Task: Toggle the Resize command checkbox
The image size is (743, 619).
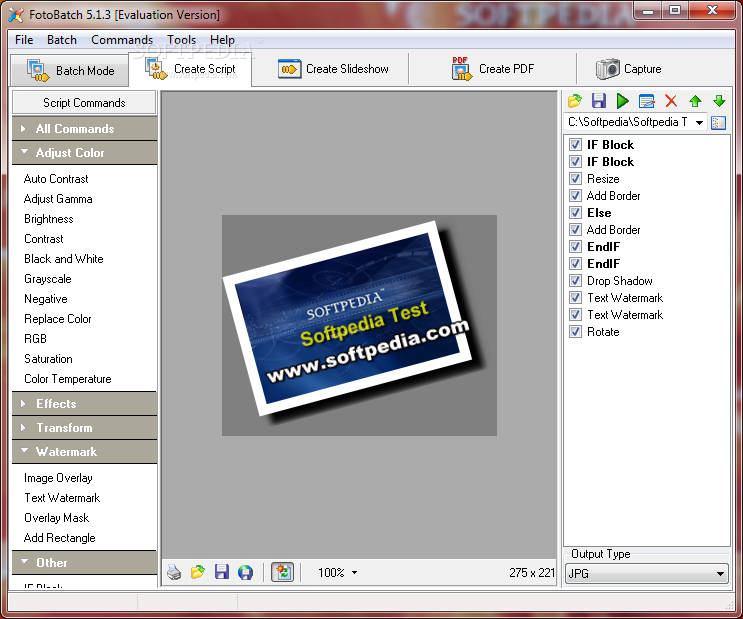Action: tap(575, 179)
